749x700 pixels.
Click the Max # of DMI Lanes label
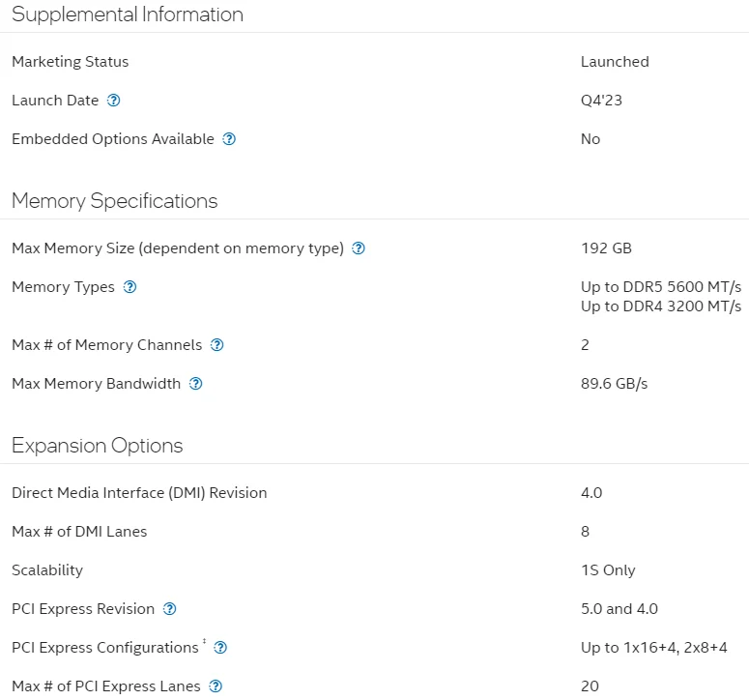(x=79, y=532)
